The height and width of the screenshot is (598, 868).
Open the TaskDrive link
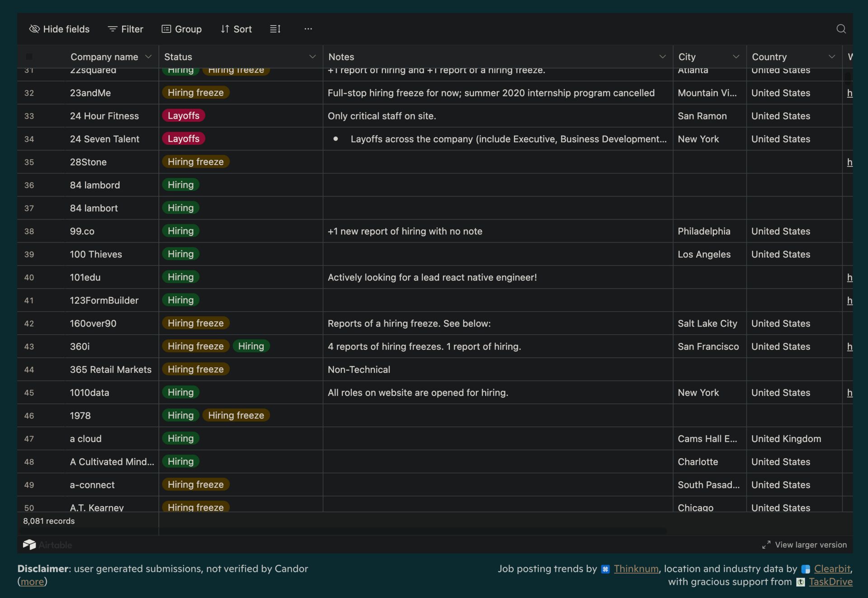point(831,582)
